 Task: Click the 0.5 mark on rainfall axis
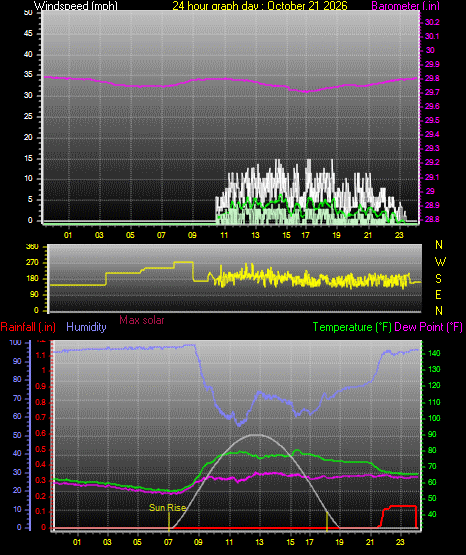click(41, 449)
